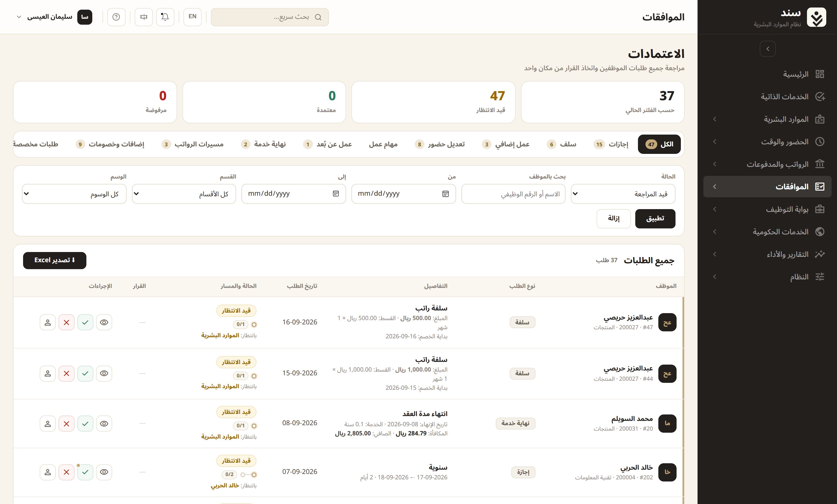Export table with تصدير Excel button

point(55,260)
